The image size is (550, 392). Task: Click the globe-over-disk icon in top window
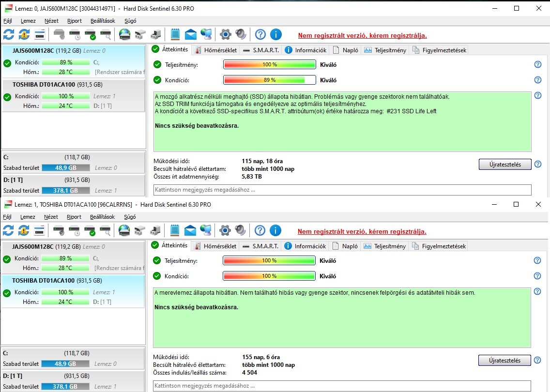(124, 34)
